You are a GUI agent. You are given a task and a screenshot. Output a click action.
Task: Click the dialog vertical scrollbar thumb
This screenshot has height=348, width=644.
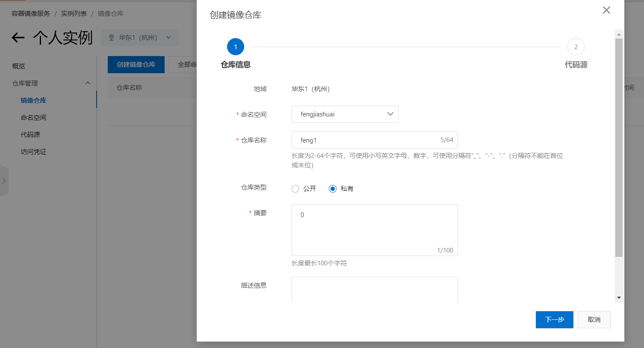(619, 148)
